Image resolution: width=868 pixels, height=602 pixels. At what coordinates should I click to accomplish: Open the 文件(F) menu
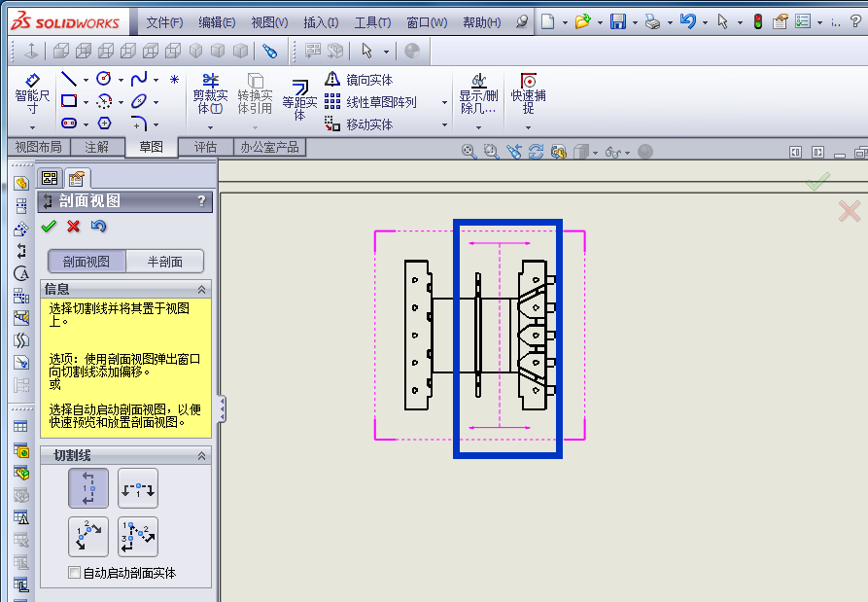[164, 22]
